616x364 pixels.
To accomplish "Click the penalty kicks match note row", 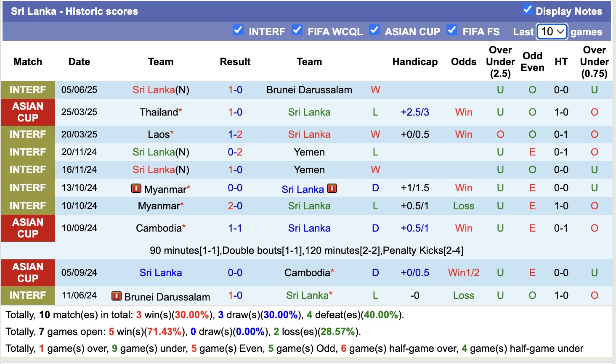I will 306,251.
